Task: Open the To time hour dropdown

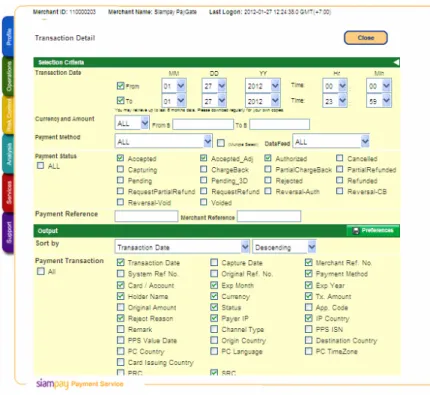Action: pyautogui.click(x=335, y=101)
